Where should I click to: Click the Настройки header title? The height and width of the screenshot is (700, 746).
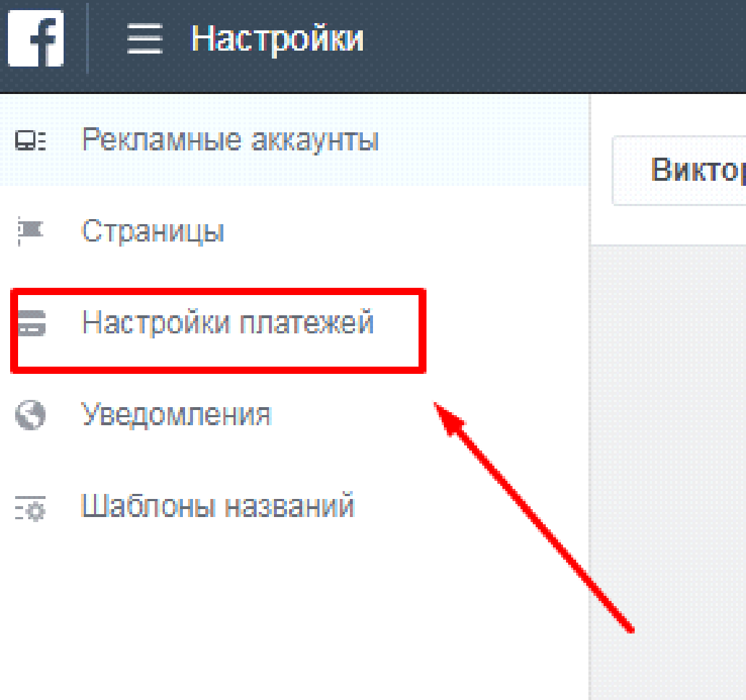277,39
